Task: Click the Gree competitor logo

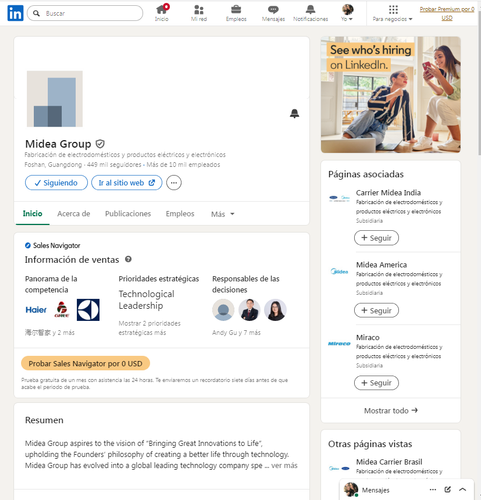Action: 62,310
